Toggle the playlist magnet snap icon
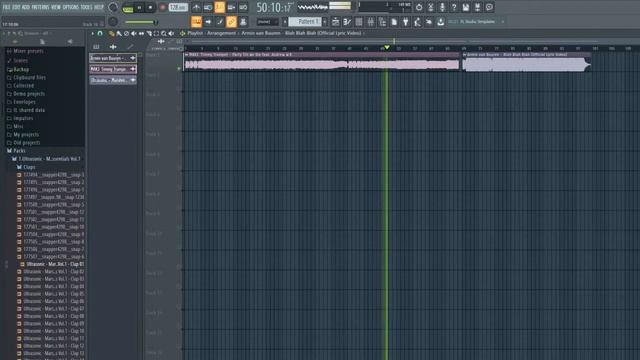This screenshot has width=640, height=360. [x=100, y=33]
